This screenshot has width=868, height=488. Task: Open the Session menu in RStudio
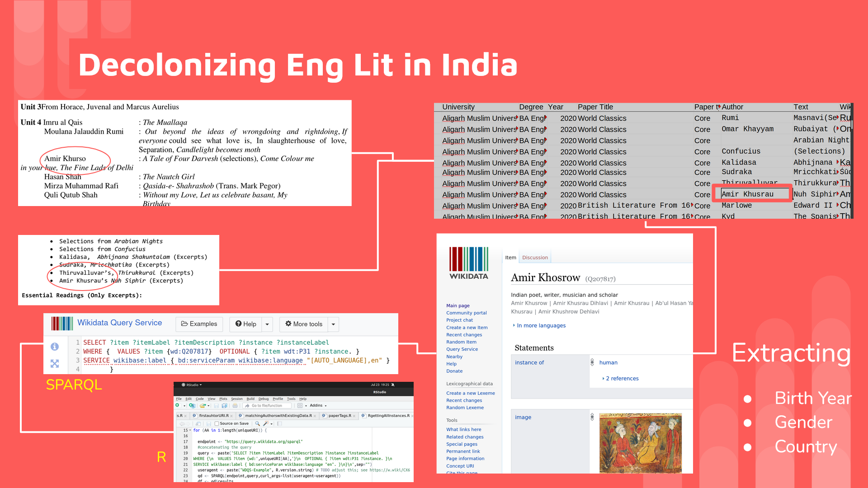click(237, 399)
